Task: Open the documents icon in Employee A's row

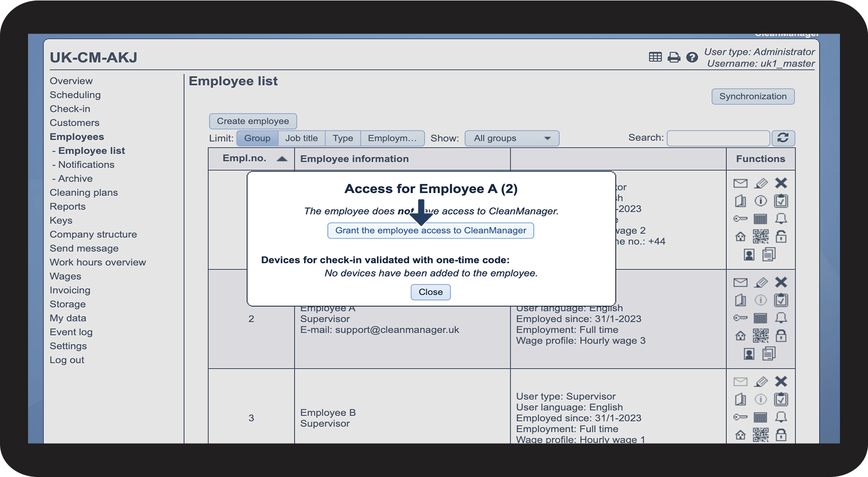Action: tap(769, 353)
